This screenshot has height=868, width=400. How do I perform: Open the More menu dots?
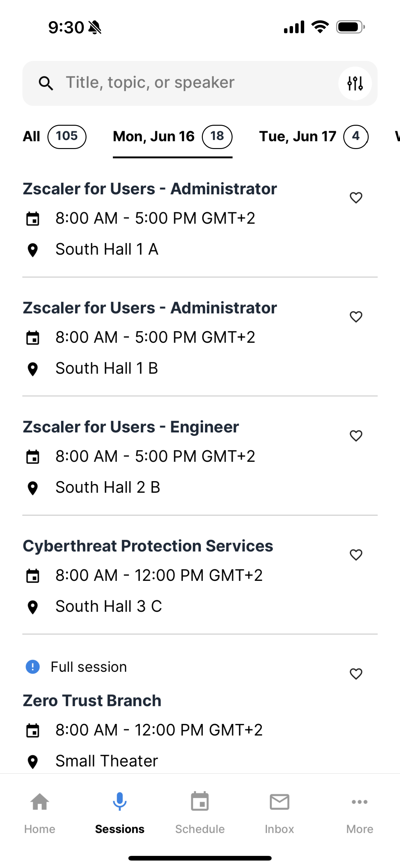(360, 802)
